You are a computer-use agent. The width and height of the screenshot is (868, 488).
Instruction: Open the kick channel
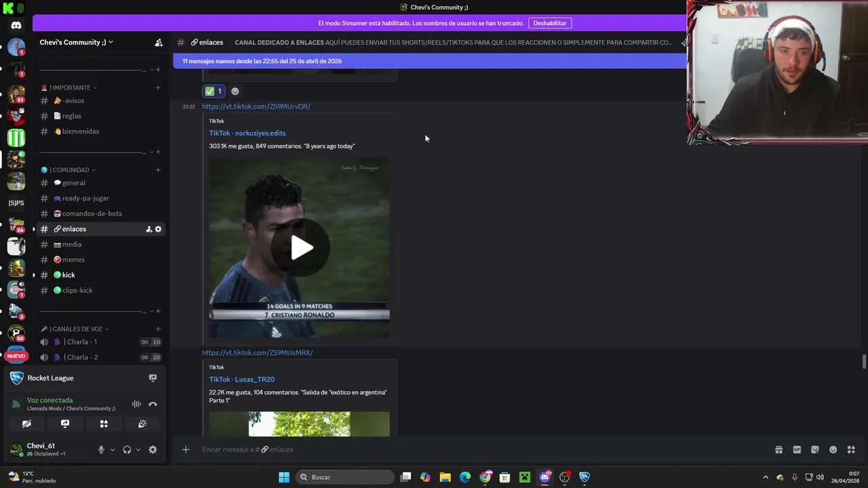coord(100,274)
